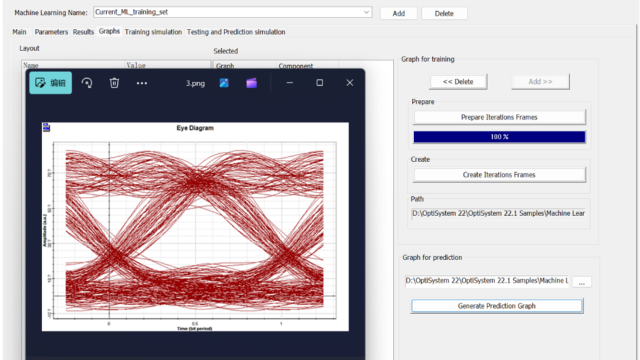640x360 pixels.
Task: Click the Add >> graph button
Action: pos(540,82)
